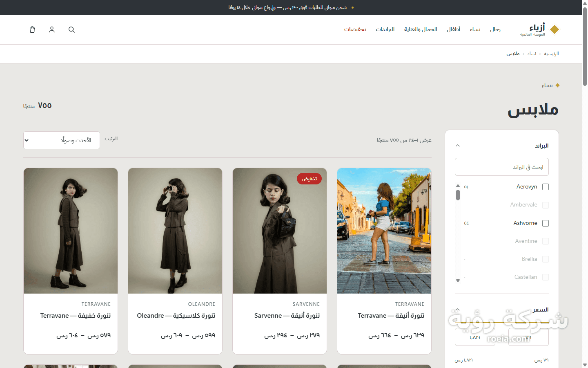This screenshot has width=588, height=368.
Task: Open the Sarvenne product image with تخفيض badge
Action: point(280,231)
